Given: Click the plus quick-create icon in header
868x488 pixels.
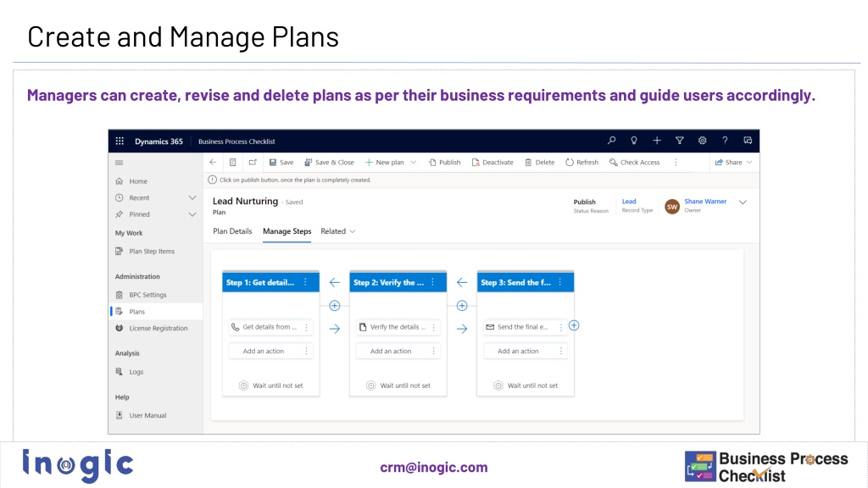Looking at the screenshot, I should pyautogui.click(x=657, y=141).
